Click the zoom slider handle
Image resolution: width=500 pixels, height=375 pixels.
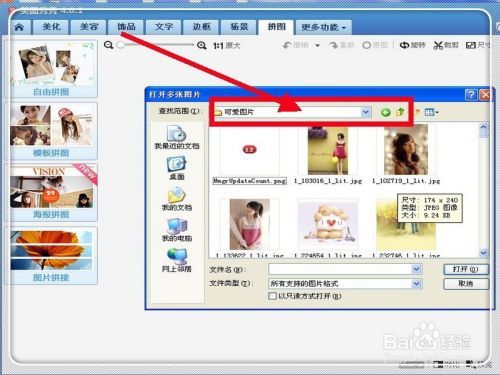[121, 45]
